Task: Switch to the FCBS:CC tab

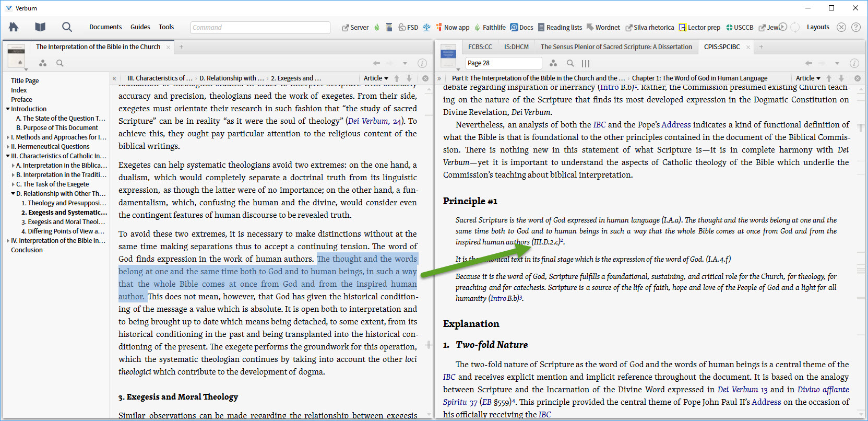Action: [480, 47]
